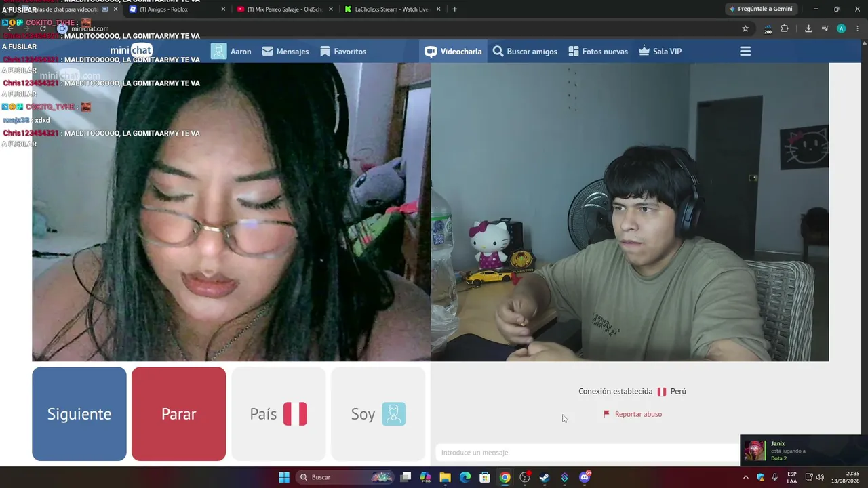Image resolution: width=868 pixels, height=488 pixels.
Task: Open the Sala VIP section
Action: (x=660, y=52)
